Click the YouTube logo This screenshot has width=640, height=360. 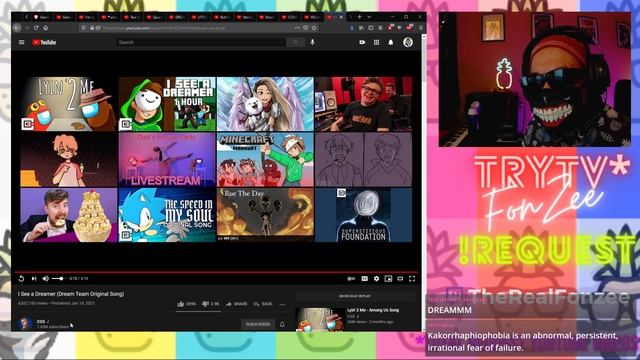pos(44,42)
